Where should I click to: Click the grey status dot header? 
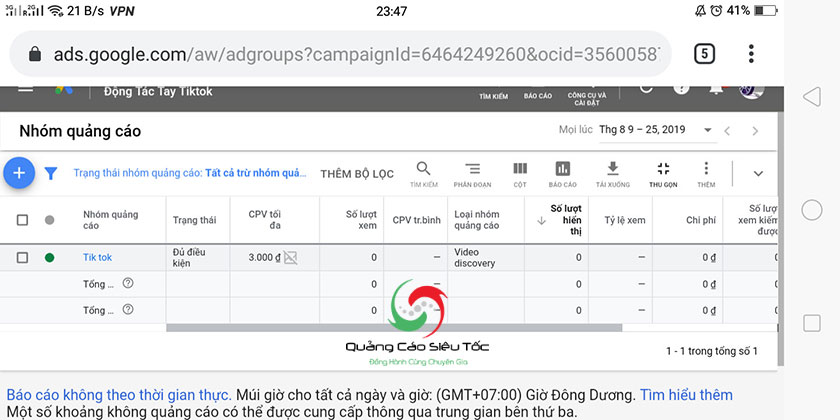[49, 220]
